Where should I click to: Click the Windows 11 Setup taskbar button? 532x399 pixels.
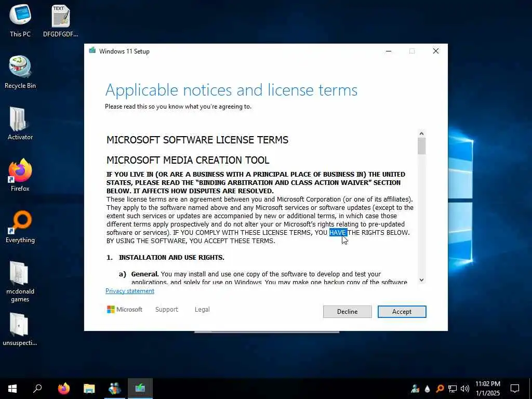(140, 388)
